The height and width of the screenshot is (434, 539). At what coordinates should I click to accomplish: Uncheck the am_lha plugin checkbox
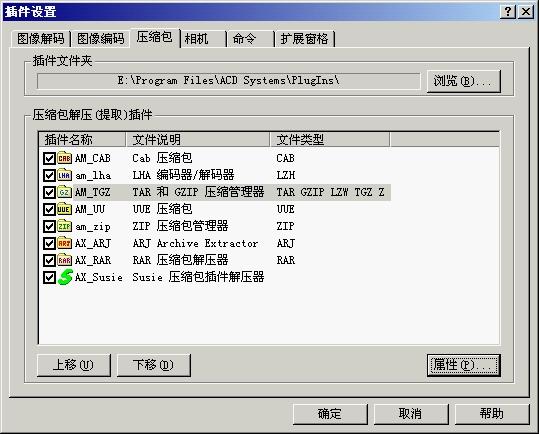point(49,176)
